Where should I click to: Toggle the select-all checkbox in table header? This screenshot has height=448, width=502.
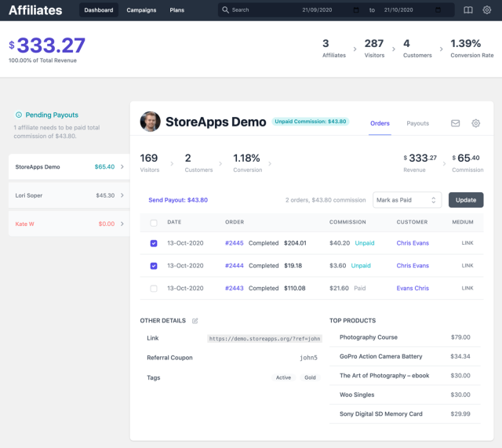click(x=154, y=223)
